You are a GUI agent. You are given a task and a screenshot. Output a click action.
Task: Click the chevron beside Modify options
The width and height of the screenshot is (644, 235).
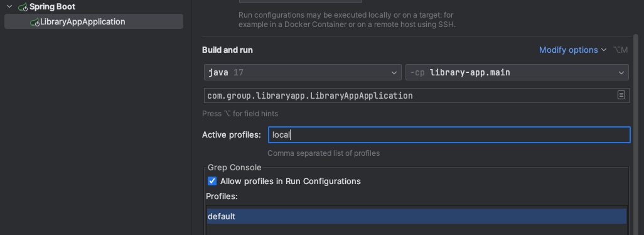coord(603,50)
